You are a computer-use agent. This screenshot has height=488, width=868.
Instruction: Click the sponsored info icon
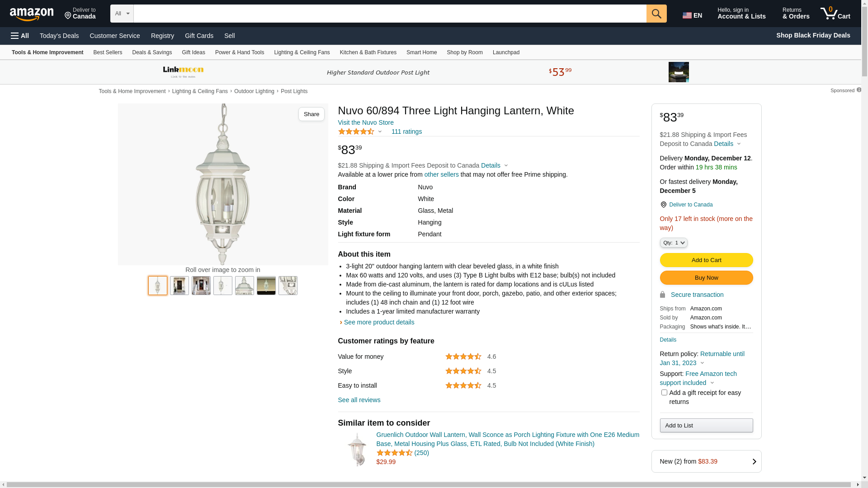859,90
